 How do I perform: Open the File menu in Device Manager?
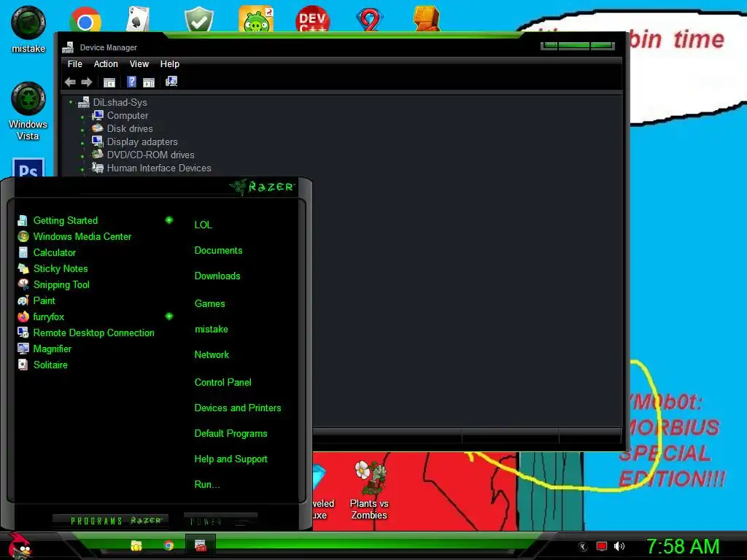point(75,64)
